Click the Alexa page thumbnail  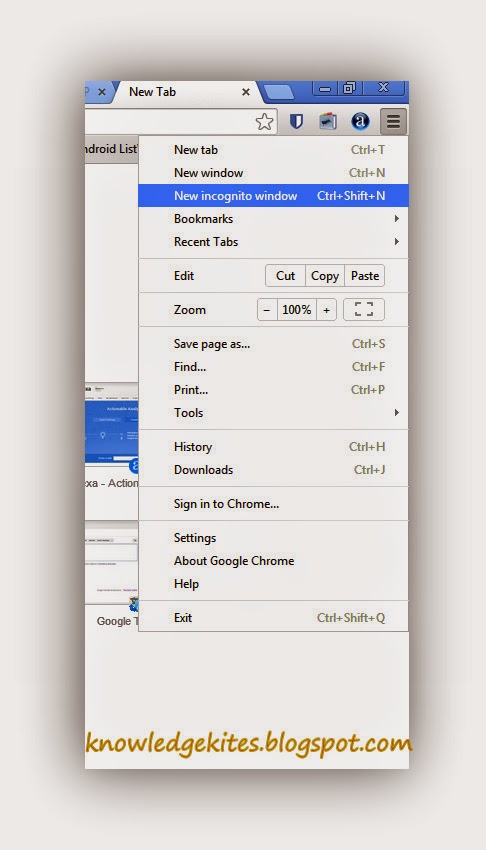point(112,423)
